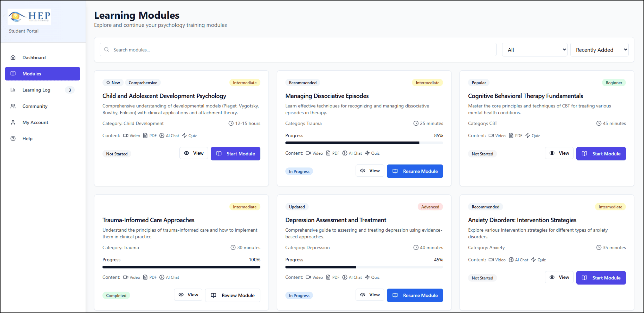The width and height of the screenshot is (644, 313).
Task: Open the Recently Added sort dropdown
Action: coord(599,50)
